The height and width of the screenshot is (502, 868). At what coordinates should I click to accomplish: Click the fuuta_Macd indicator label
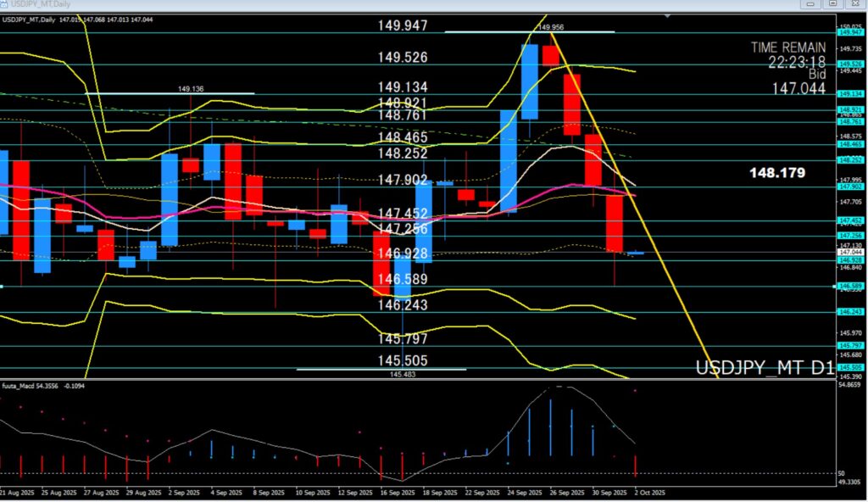tap(23, 386)
